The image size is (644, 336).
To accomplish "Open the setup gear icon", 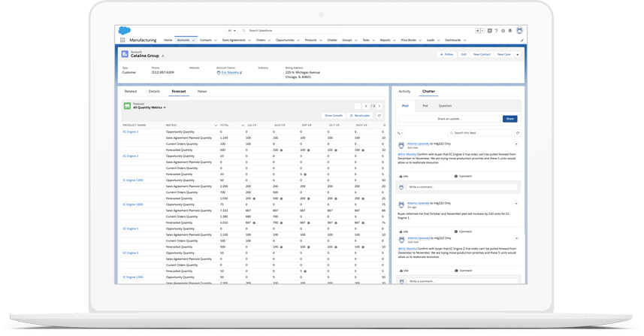I will [x=503, y=31].
